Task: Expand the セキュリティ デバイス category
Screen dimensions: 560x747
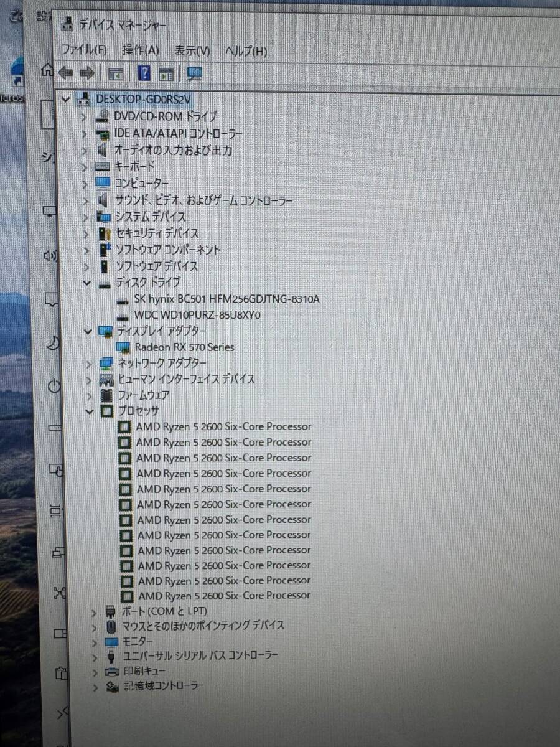Action: [86, 233]
